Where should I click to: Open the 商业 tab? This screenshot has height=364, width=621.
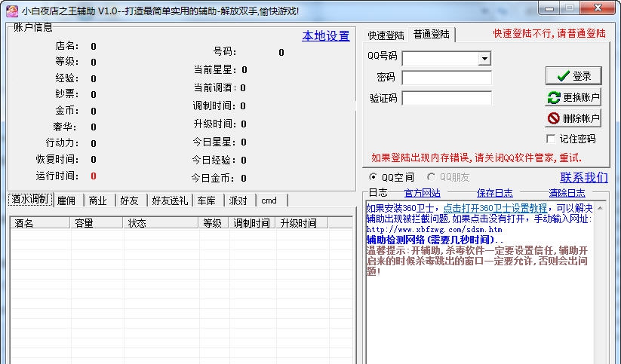point(98,200)
